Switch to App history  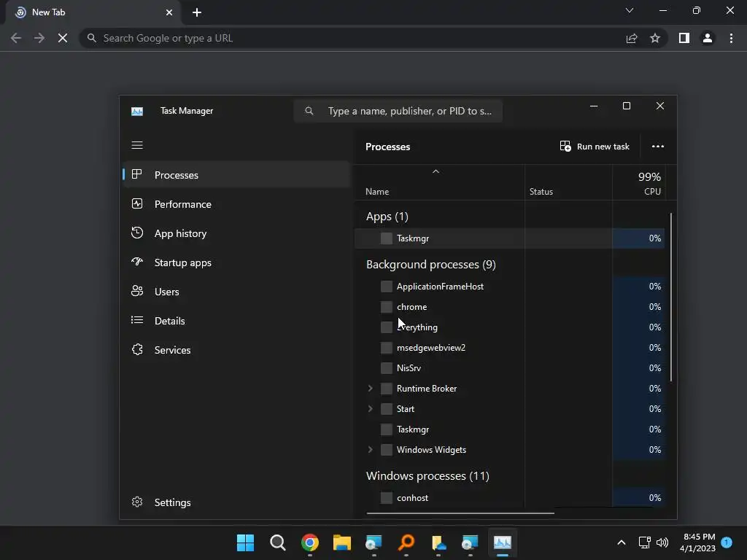pos(237,233)
